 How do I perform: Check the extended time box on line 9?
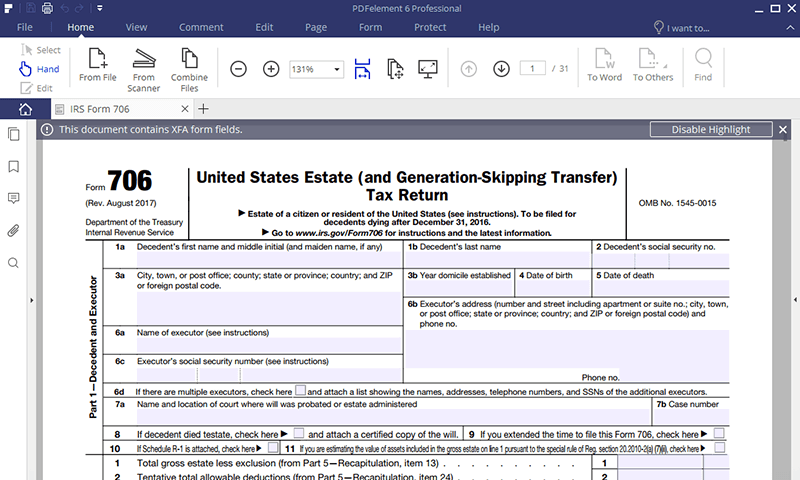(719, 433)
